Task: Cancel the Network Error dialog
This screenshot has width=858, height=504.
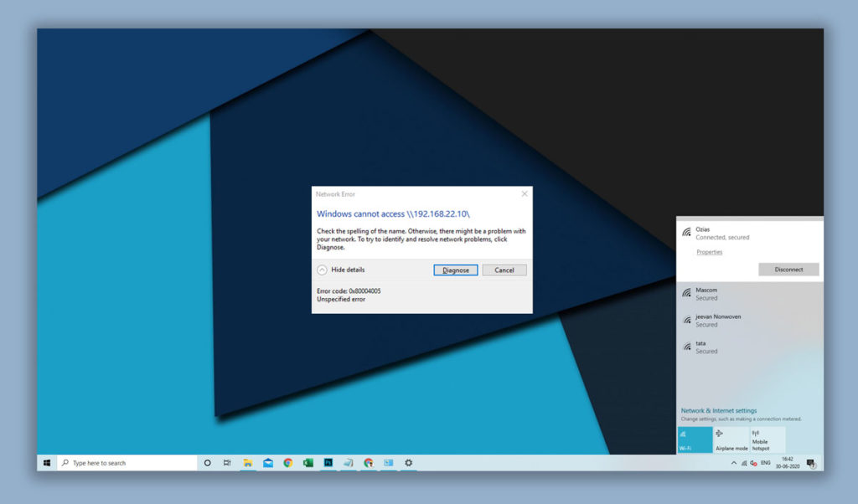Action: [504, 270]
